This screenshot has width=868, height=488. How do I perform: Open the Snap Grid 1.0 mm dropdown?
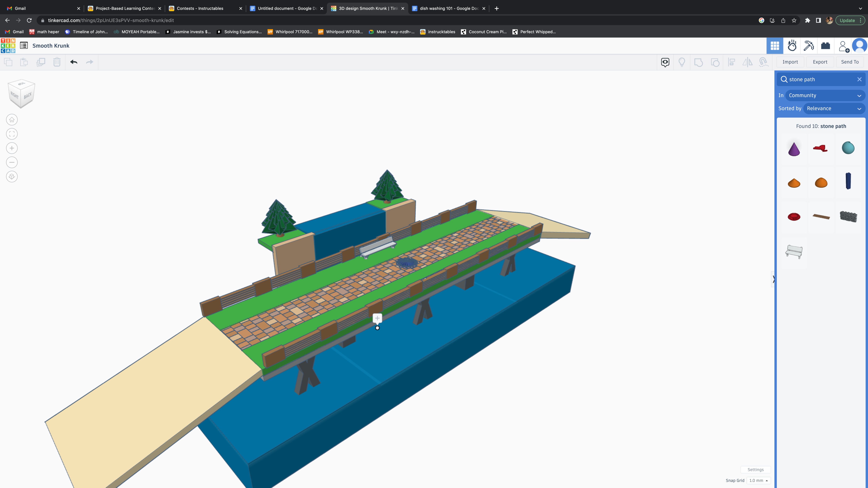758,481
